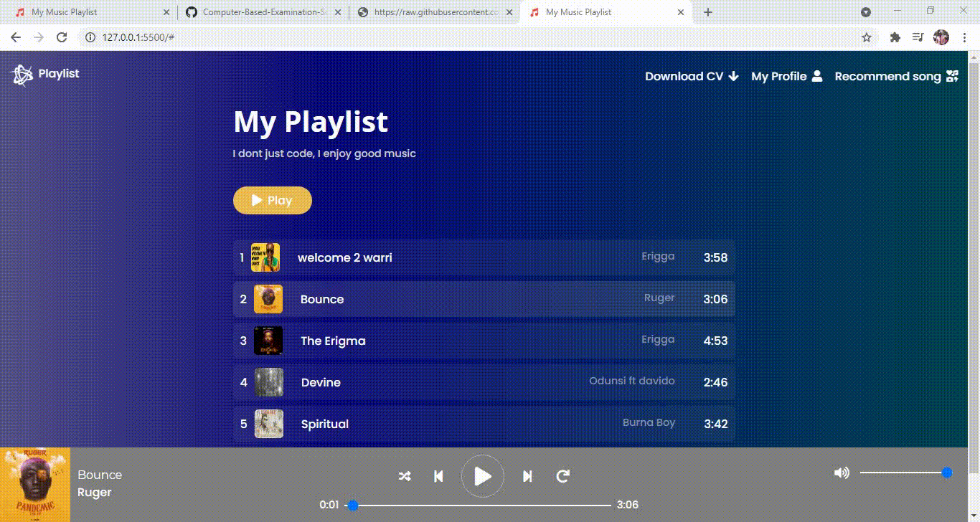Select the song The Erigma
Image resolution: width=980 pixels, height=522 pixels.
pos(484,341)
